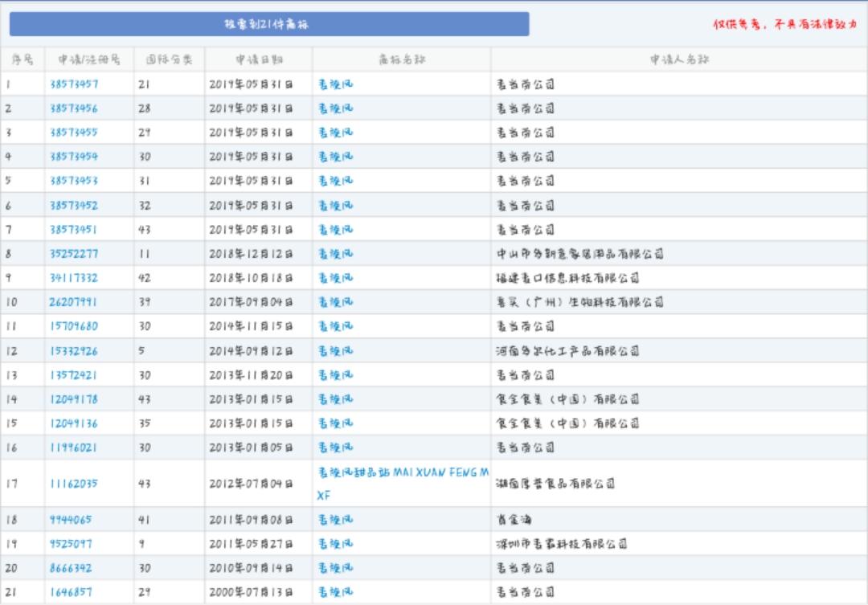Click the 申请人名称 column header
Viewport: 868px width, 605px height.
pyautogui.click(x=679, y=59)
